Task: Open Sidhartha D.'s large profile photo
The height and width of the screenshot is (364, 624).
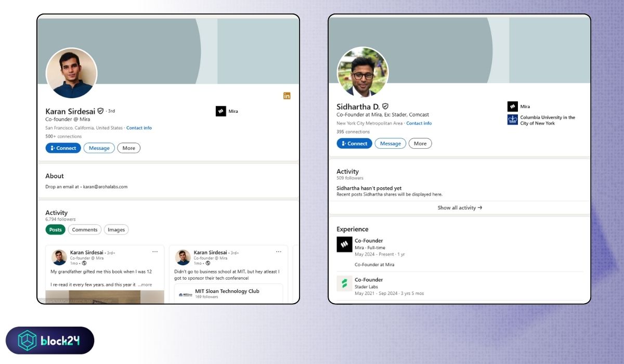Action: 362,72
